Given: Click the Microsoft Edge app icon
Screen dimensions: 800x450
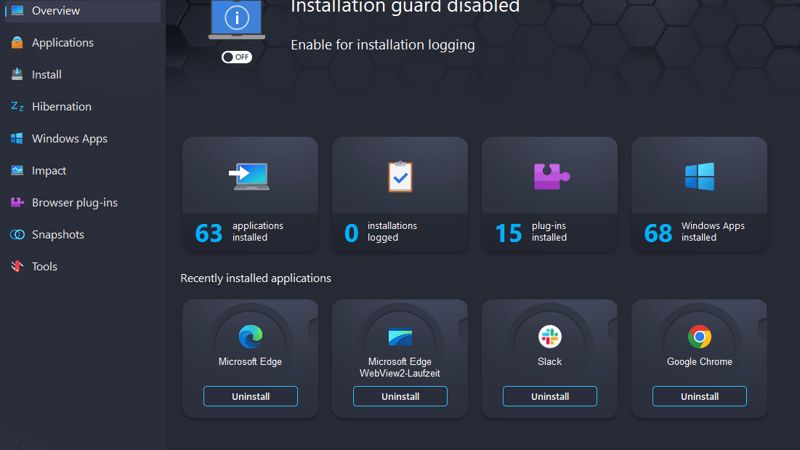Looking at the screenshot, I should (x=251, y=337).
